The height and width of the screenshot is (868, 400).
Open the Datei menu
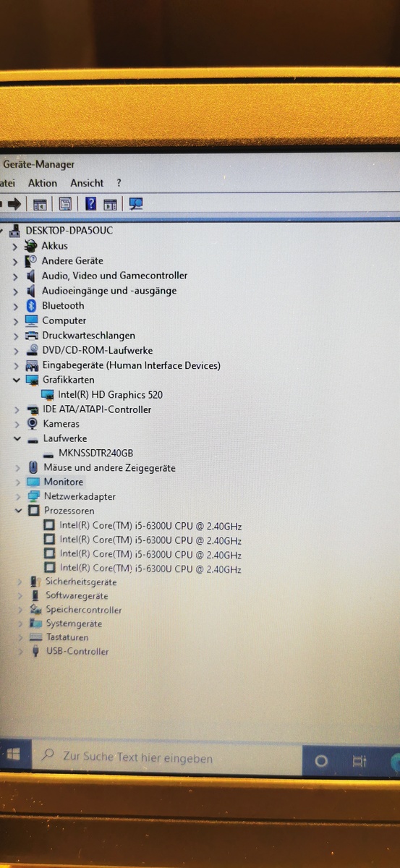pyautogui.click(x=7, y=183)
